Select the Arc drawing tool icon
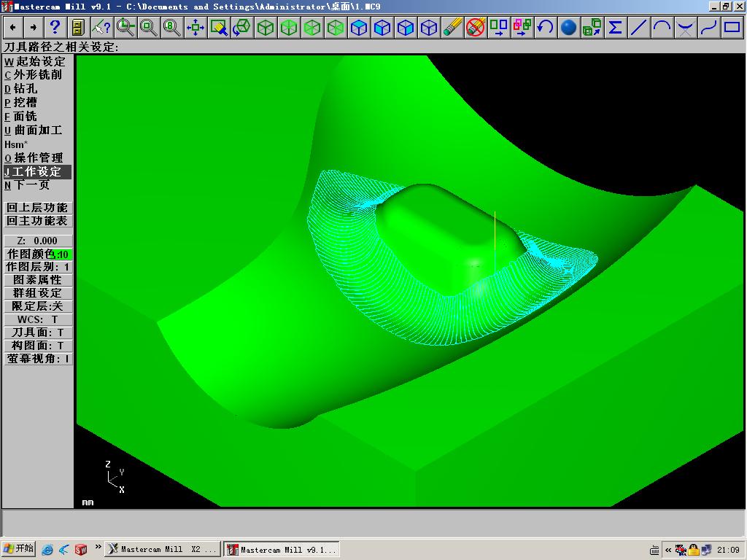This screenshot has height=560, width=747. [662, 27]
